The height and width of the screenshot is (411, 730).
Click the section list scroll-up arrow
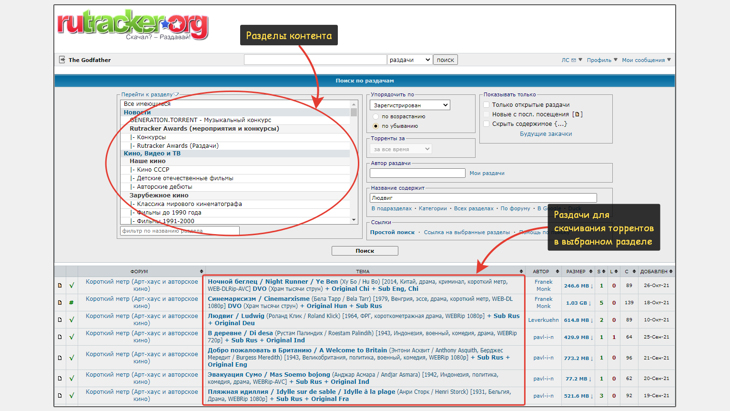coord(354,104)
